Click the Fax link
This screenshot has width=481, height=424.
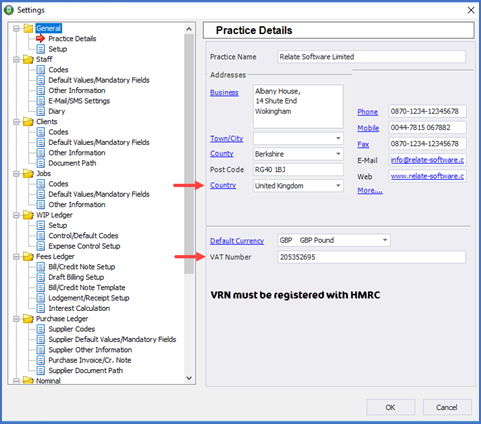pos(363,144)
